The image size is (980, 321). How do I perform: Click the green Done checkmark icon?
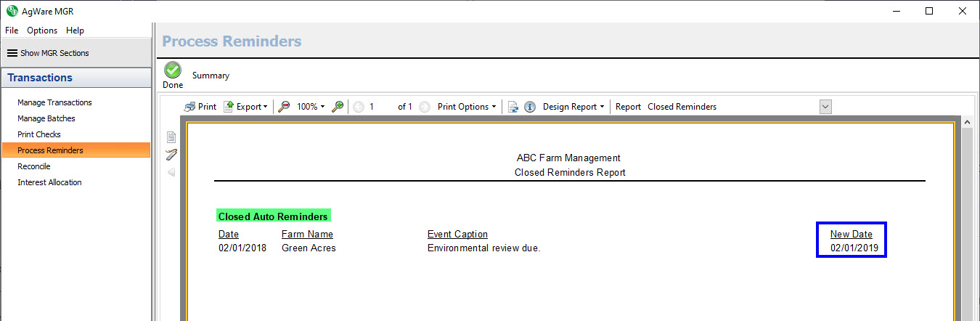coord(173,70)
